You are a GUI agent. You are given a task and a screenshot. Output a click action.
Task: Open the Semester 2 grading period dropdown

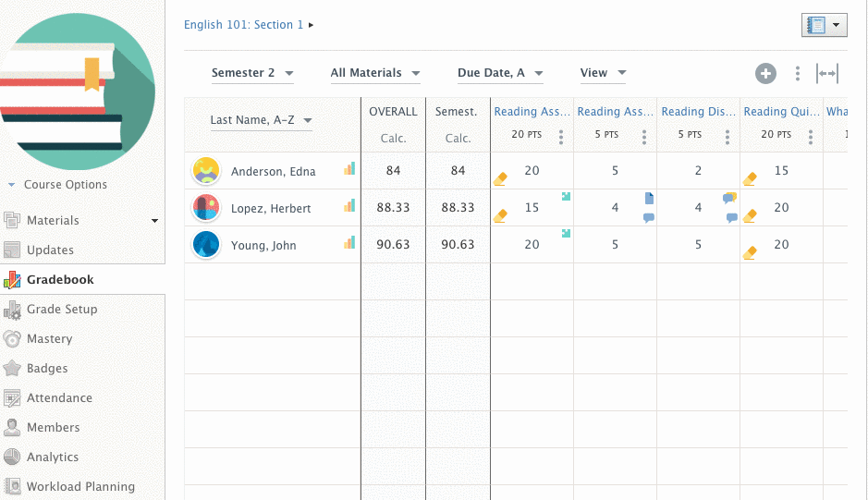coord(252,73)
